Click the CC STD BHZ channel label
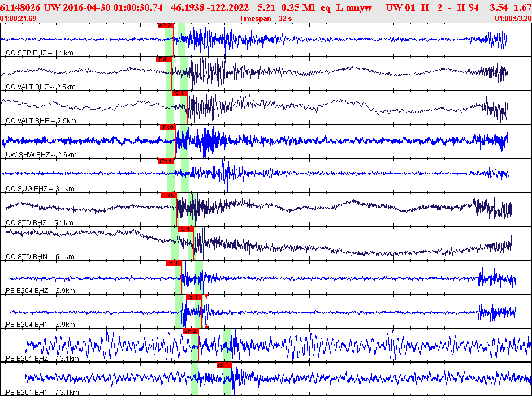This screenshot has height=396, width=532. 40,223
